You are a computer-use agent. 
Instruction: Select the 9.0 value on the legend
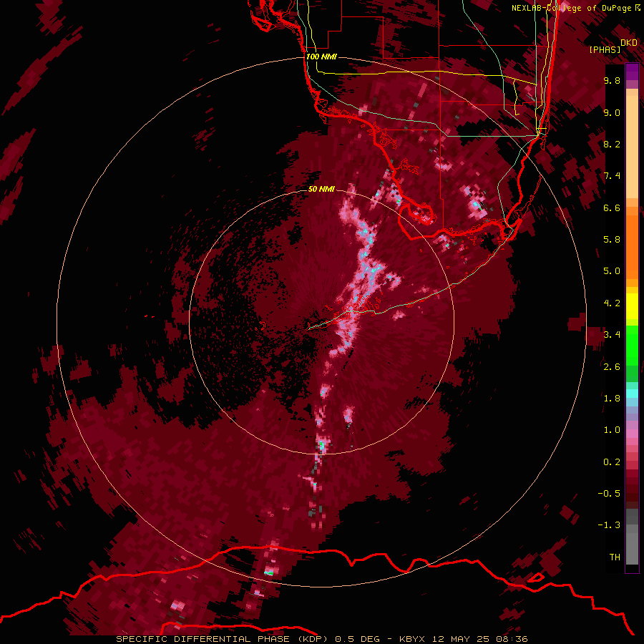(612, 112)
